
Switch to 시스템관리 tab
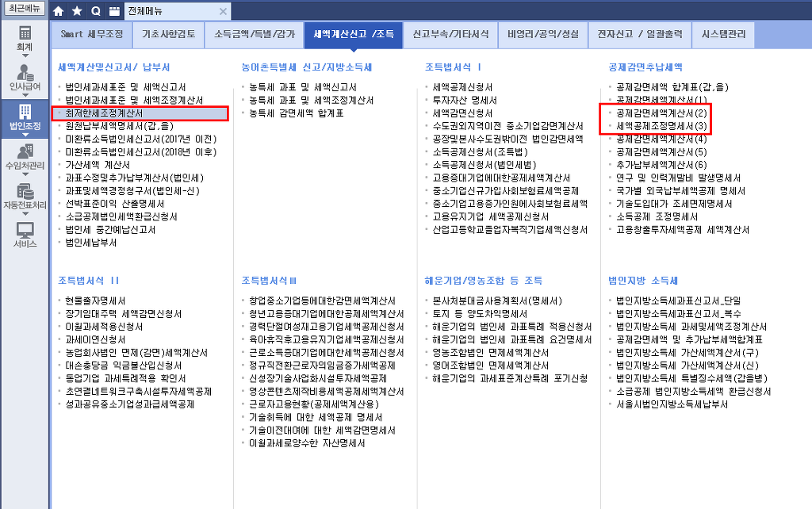(x=723, y=35)
